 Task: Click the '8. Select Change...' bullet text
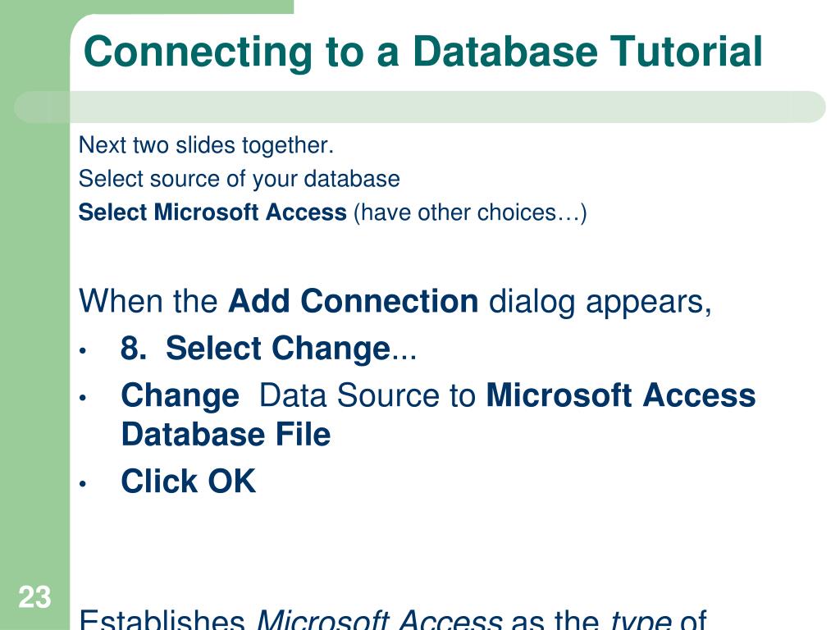pos(268,349)
